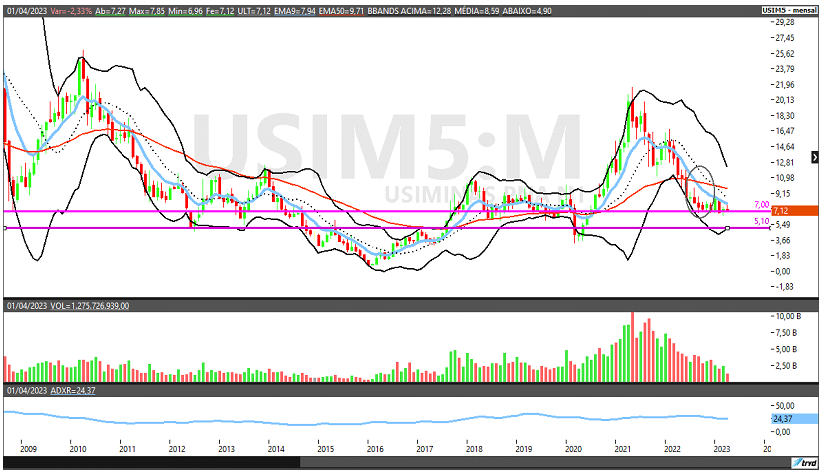
Task: Click the ULT=7,12 last price value
Action: coord(254,11)
